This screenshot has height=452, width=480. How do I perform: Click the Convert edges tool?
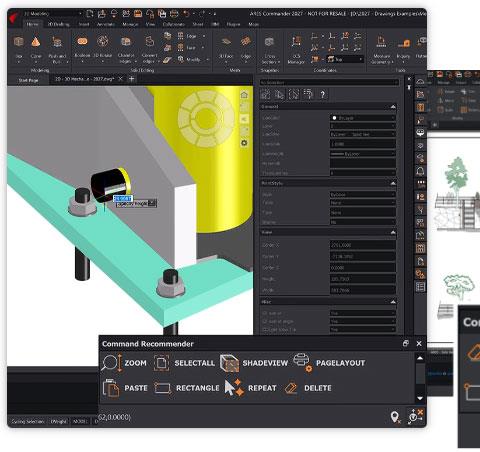[149, 49]
